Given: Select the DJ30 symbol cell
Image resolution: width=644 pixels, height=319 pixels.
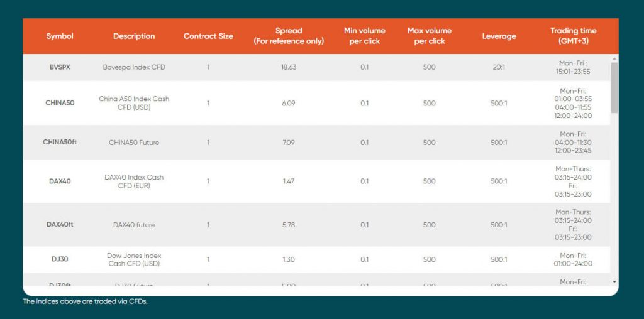Looking at the screenshot, I should coord(60,259).
